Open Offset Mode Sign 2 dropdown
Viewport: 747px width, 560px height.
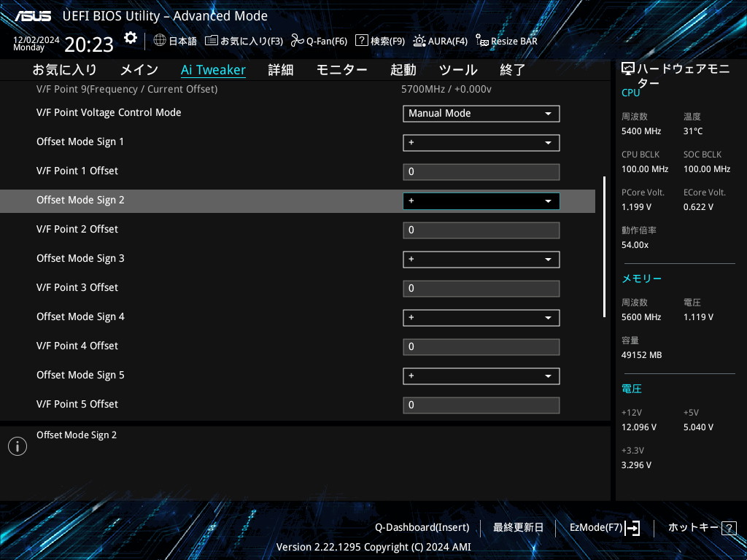pos(481,201)
